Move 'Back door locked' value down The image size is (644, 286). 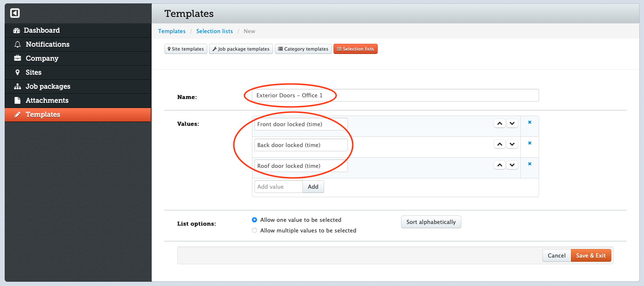(512, 144)
